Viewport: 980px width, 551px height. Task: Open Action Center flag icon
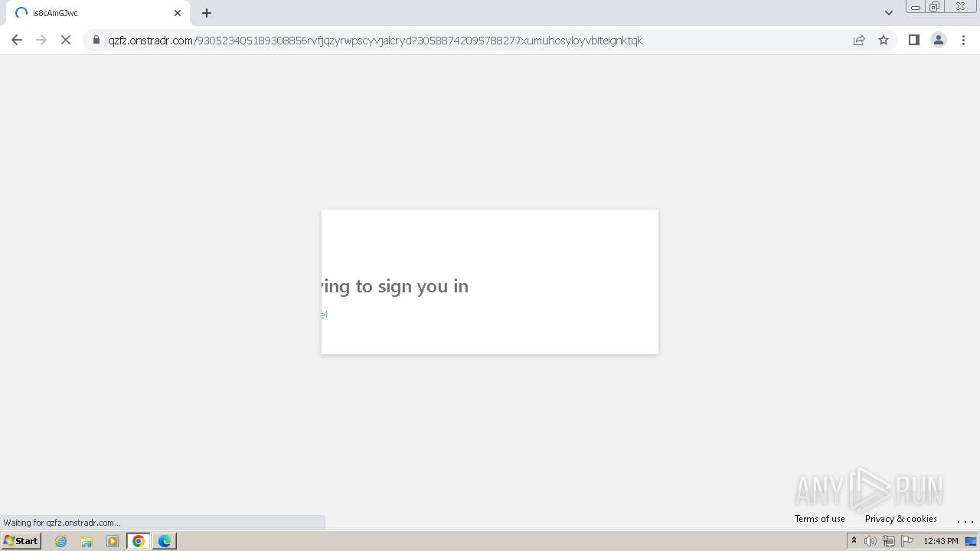pyautogui.click(x=908, y=541)
